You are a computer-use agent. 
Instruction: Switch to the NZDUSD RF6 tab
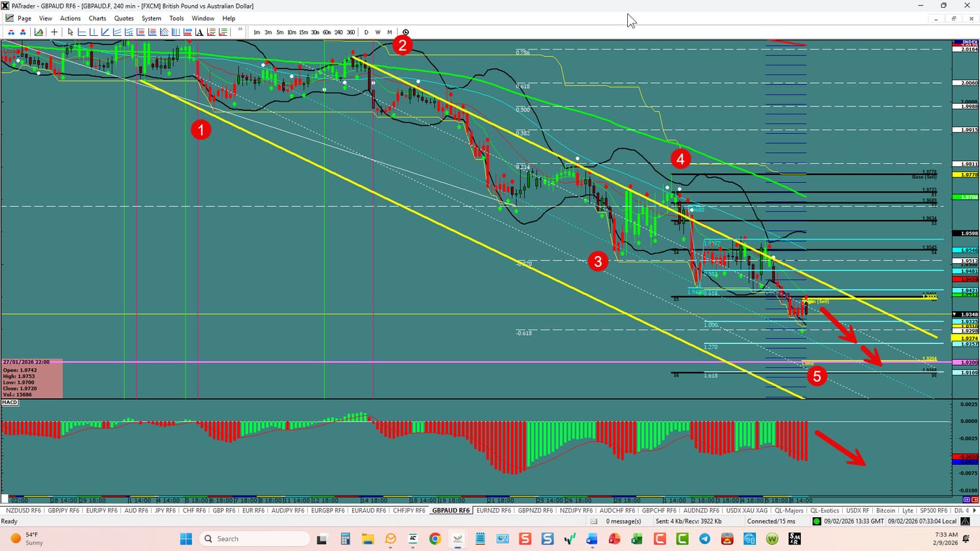coord(22,511)
